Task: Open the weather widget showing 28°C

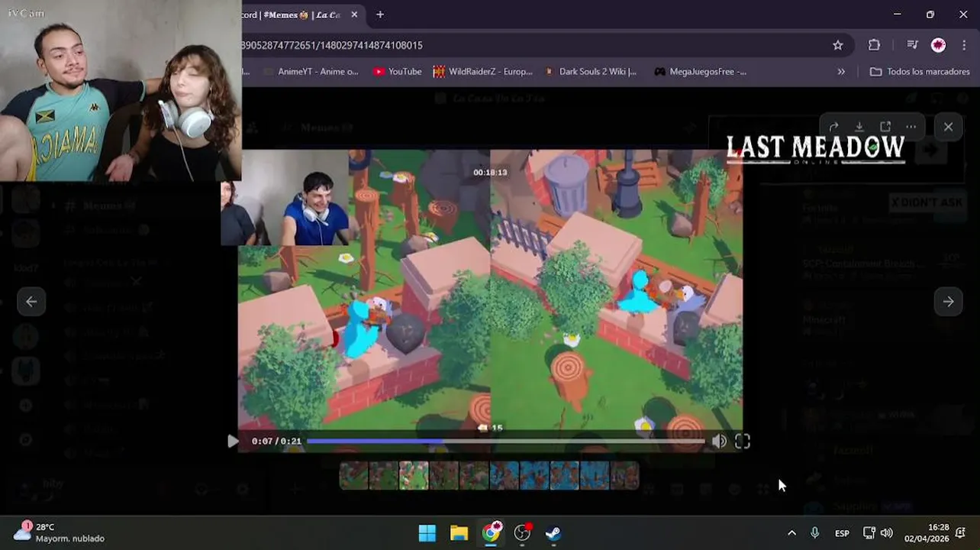Action: pyautogui.click(x=59, y=532)
